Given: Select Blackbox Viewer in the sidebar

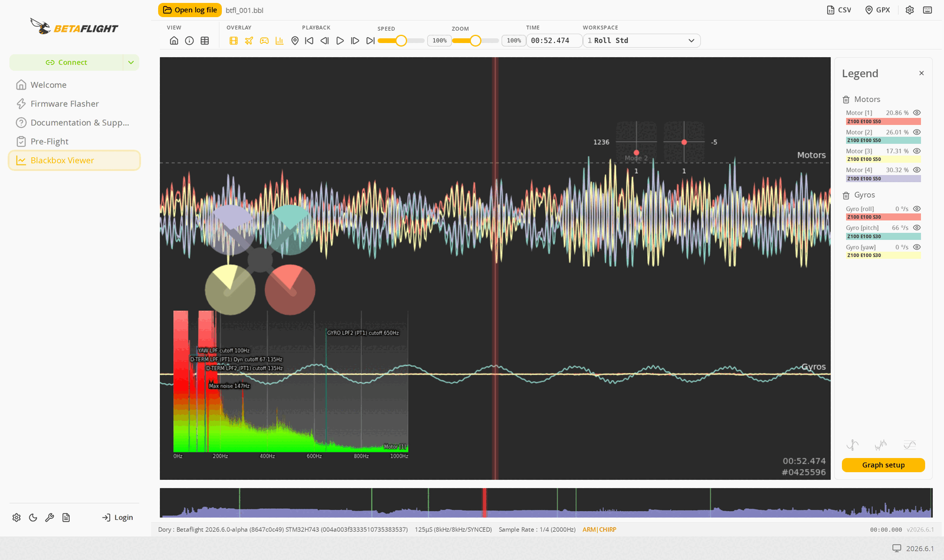Looking at the screenshot, I should [x=74, y=160].
